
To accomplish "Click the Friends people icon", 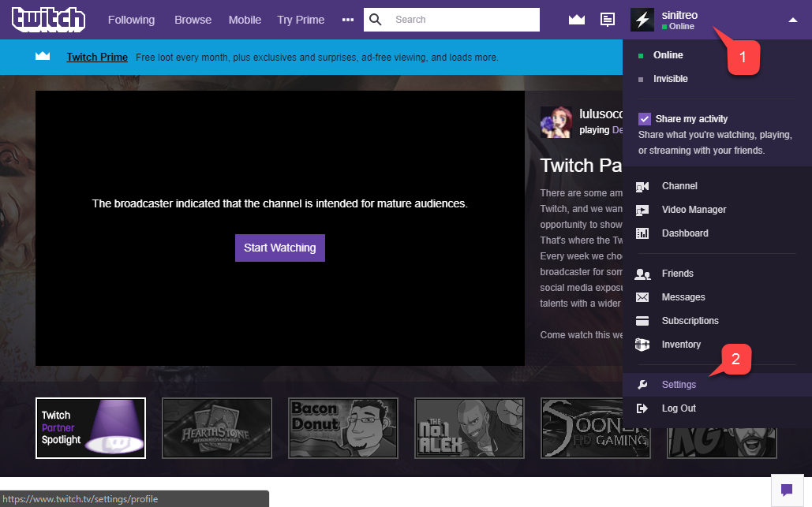I will [x=642, y=274].
